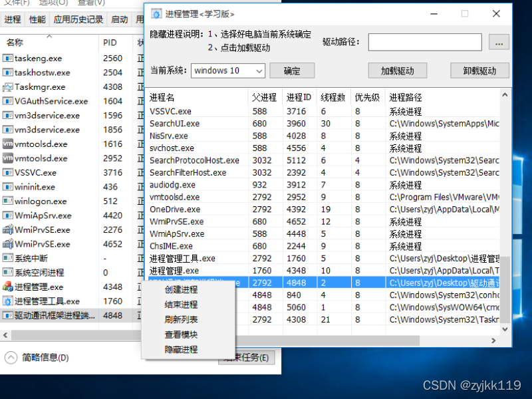532x399 pixels.
Task: Click the taskeng.exe process icon in Task Manager
Action: pos(7,58)
